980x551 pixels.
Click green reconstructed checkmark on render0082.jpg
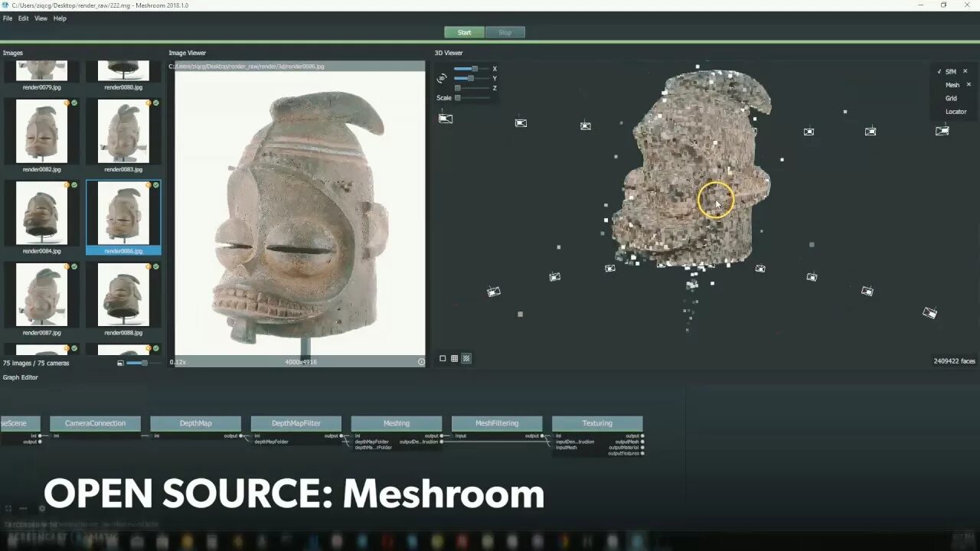click(x=74, y=103)
